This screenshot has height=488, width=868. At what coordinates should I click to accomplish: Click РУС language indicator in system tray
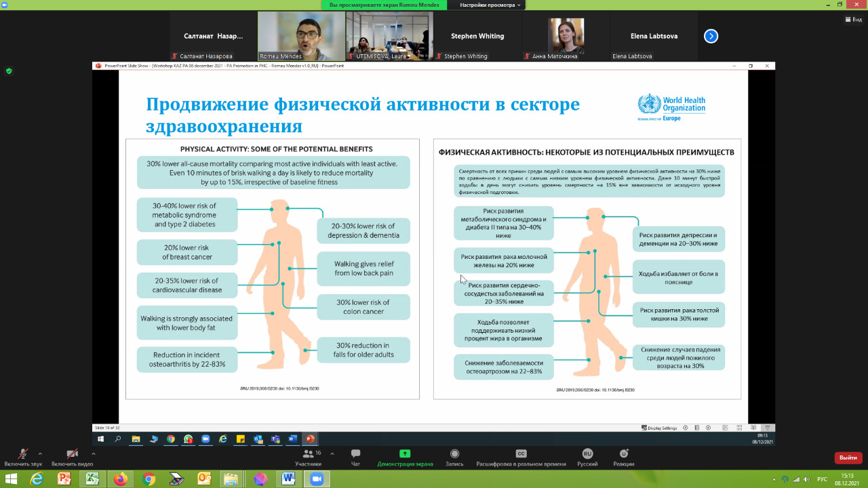pos(822,479)
